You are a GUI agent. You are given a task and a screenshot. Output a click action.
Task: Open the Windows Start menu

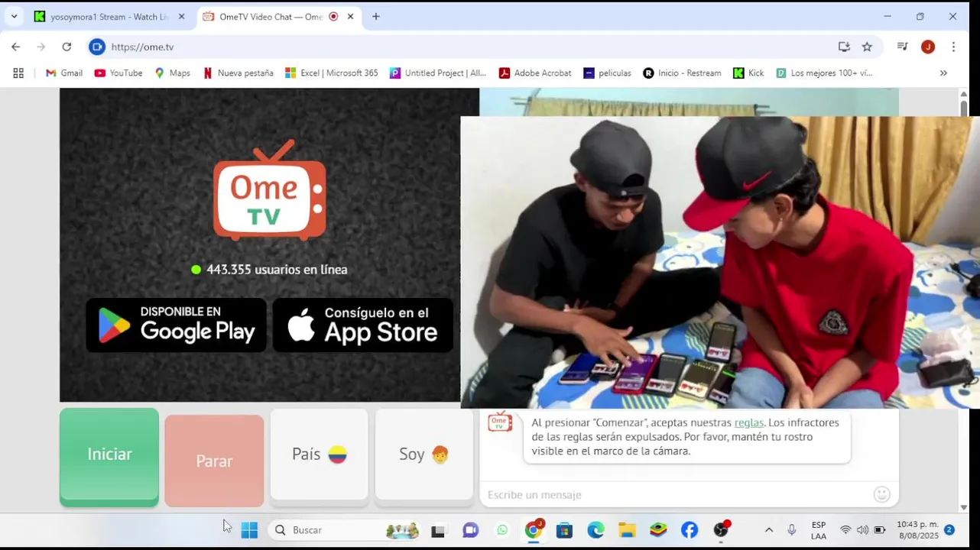click(249, 530)
